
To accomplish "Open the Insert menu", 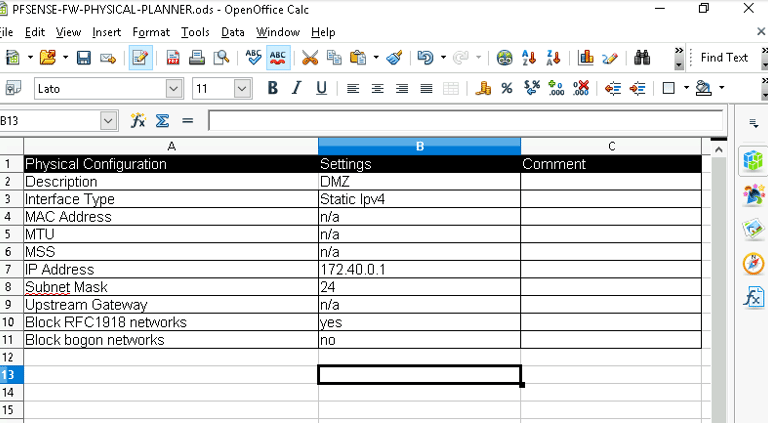I will pyautogui.click(x=106, y=32).
